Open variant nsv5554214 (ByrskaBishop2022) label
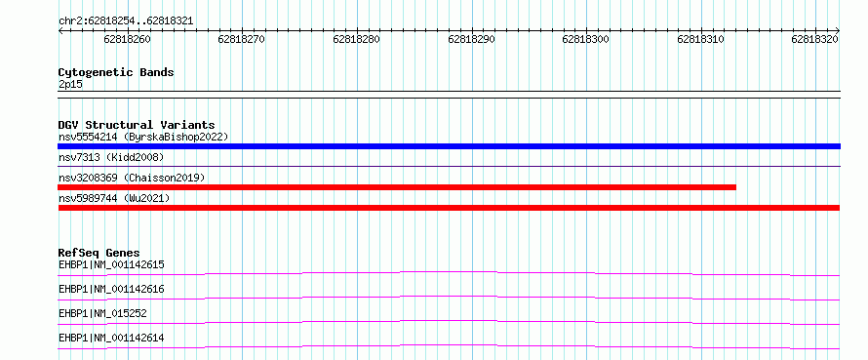Screen dimensions: 868x360 (143, 137)
